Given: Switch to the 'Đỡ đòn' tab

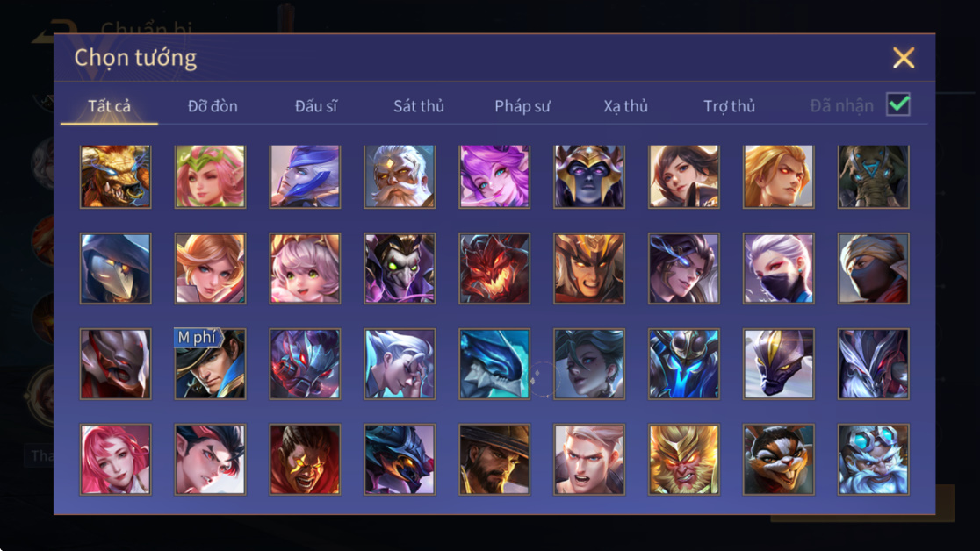Looking at the screenshot, I should point(213,106).
